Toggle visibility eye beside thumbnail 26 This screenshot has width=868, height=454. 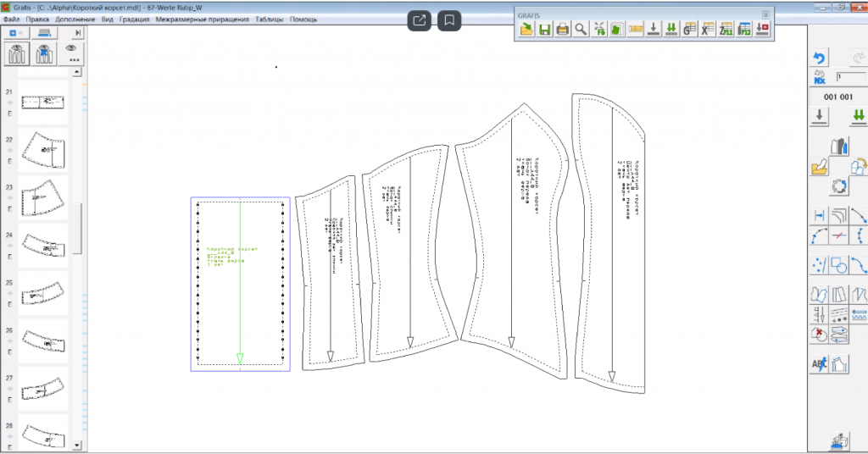pyautogui.click(x=10, y=340)
